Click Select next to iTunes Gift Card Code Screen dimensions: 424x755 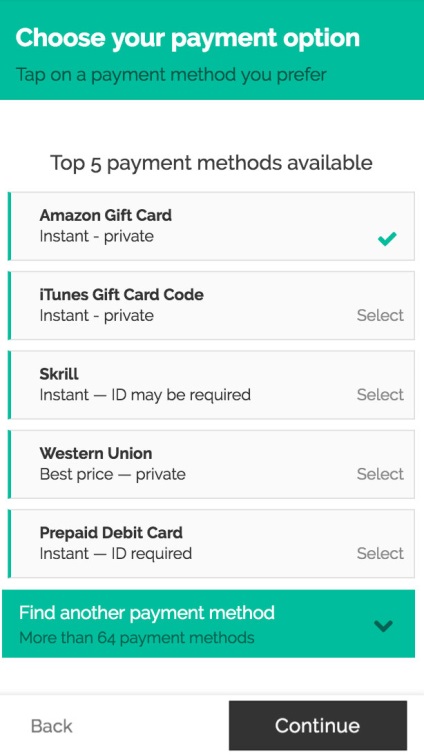pos(380,315)
